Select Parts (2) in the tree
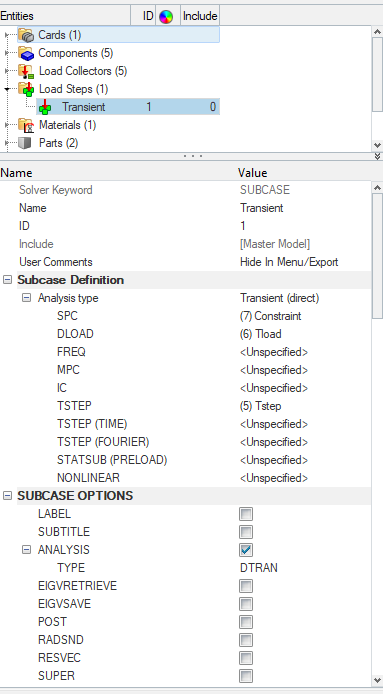 [58, 143]
